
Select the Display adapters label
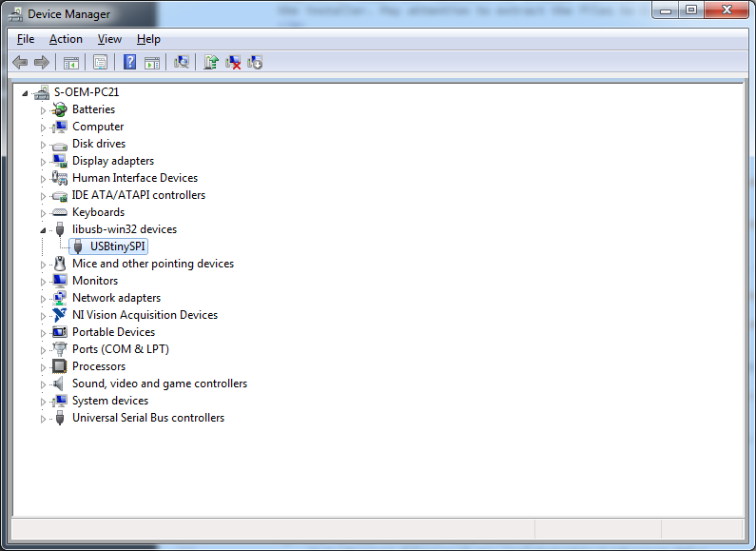click(x=113, y=161)
